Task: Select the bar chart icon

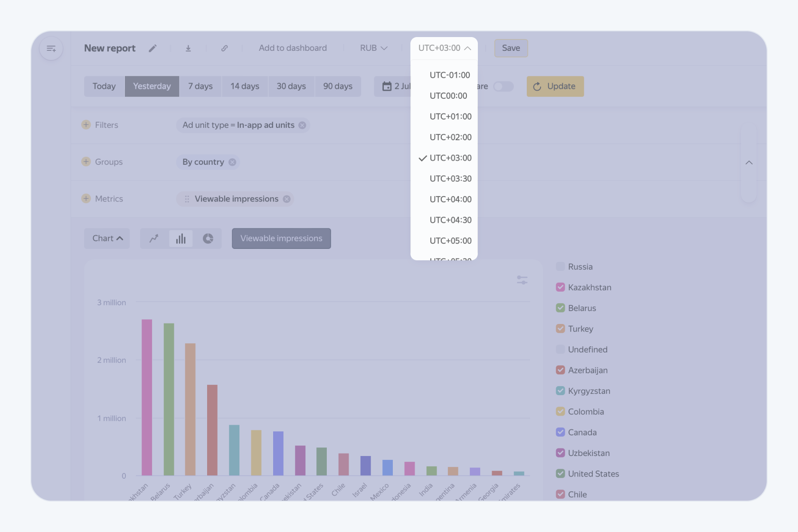Action: pyautogui.click(x=181, y=238)
